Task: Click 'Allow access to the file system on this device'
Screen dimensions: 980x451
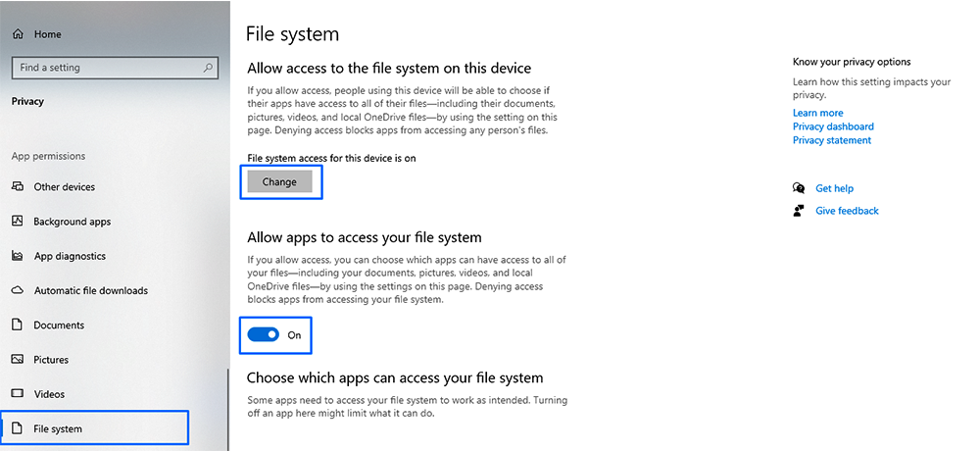Action: (x=389, y=69)
